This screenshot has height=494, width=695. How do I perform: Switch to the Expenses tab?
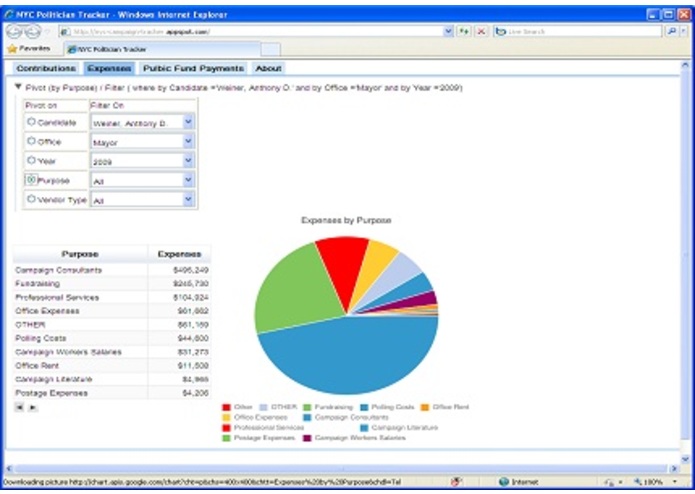(109, 68)
